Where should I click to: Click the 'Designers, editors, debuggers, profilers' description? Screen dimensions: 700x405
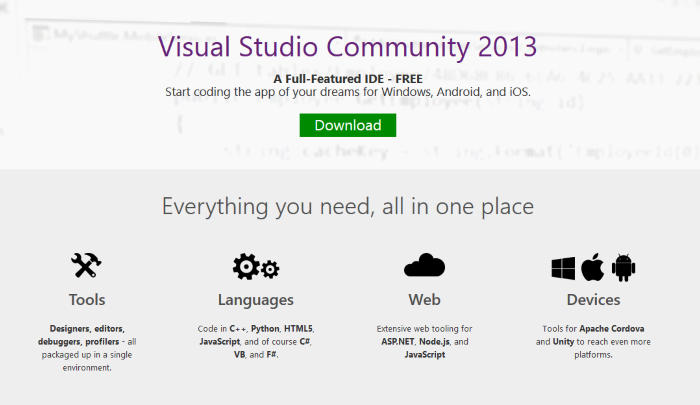click(87, 348)
